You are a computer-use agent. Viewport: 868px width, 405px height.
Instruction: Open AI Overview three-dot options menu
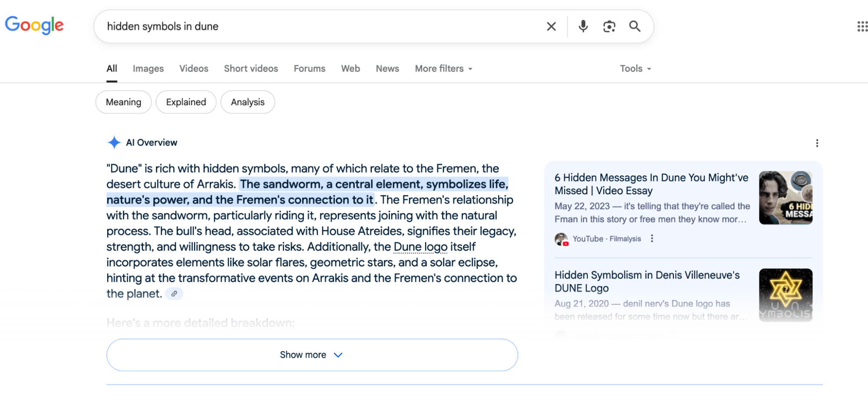[x=817, y=143]
